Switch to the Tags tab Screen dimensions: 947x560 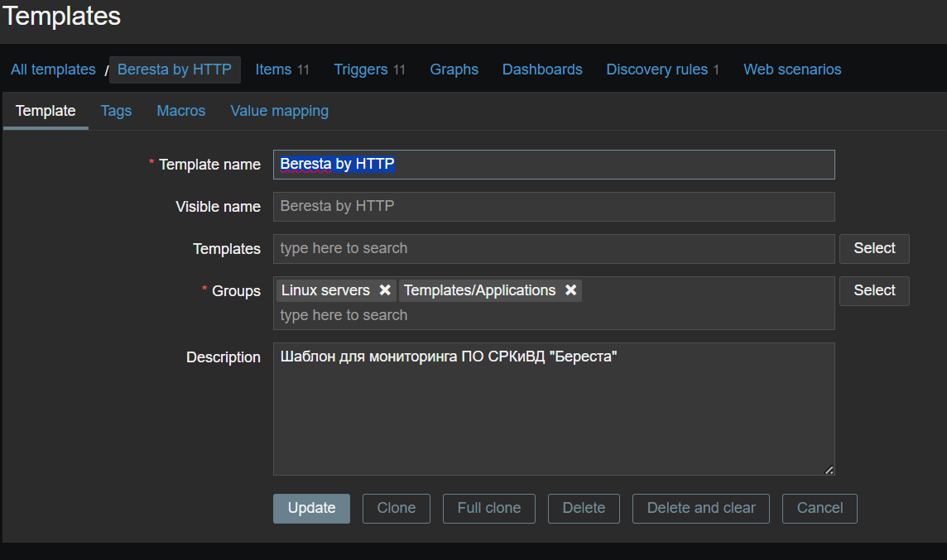click(x=116, y=111)
